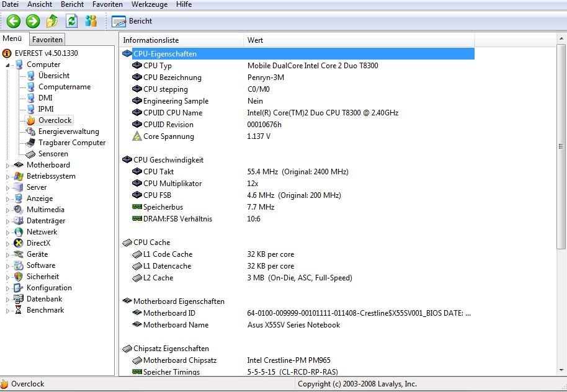The height and width of the screenshot is (392, 567).
Task: Click the flame icon beside Overclock
Action: click(x=31, y=120)
